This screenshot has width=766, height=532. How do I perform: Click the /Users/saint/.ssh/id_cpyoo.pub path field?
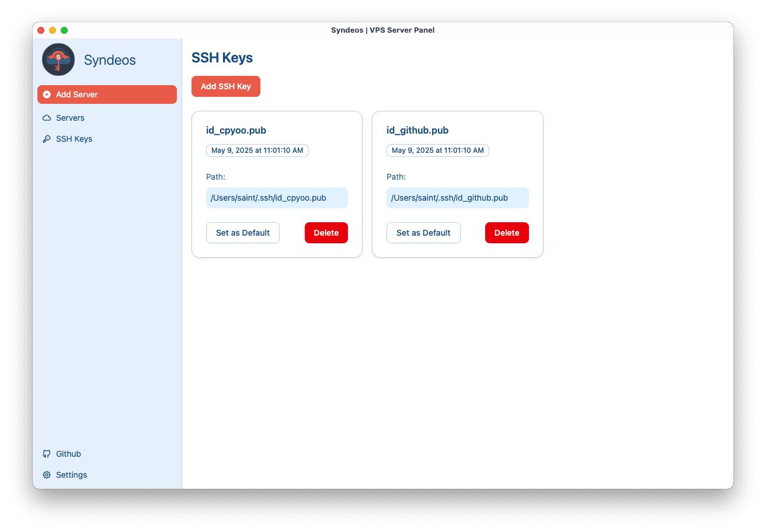point(277,198)
